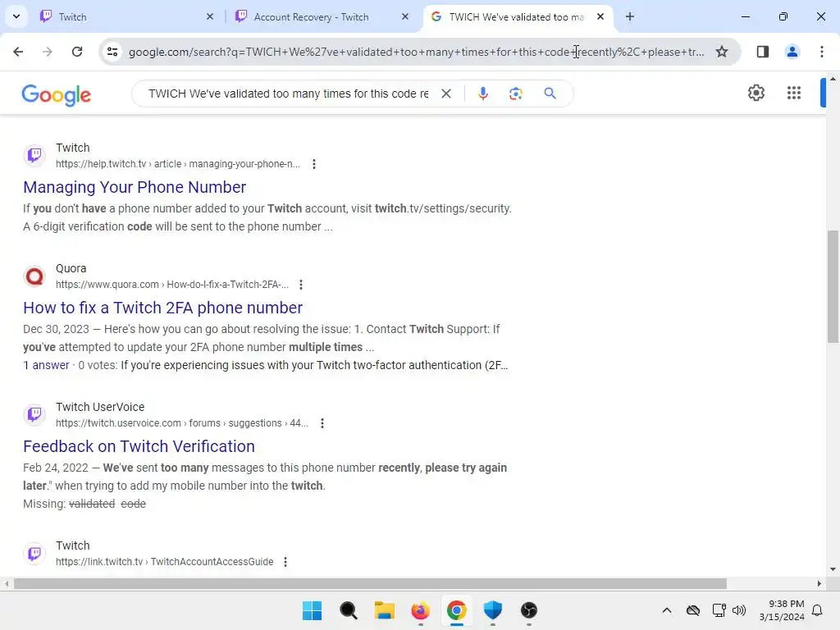Open a new browser tab

click(x=630, y=16)
